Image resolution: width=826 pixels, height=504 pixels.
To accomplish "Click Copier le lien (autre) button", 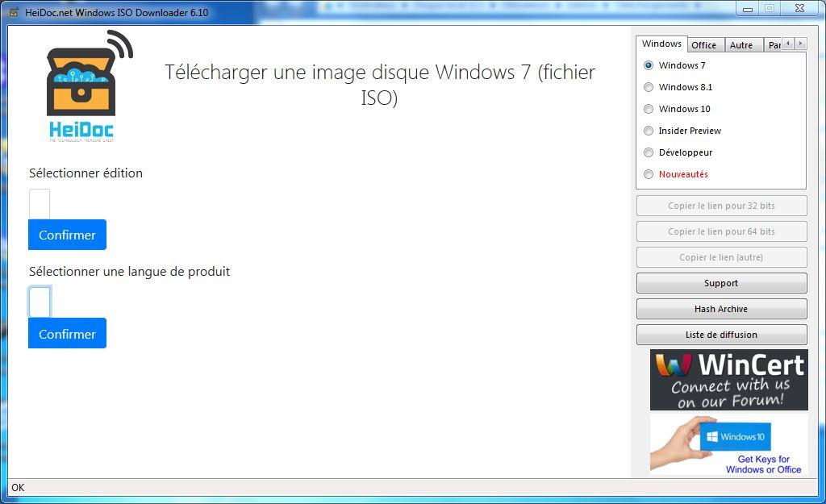I will click(x=722, y=257).
